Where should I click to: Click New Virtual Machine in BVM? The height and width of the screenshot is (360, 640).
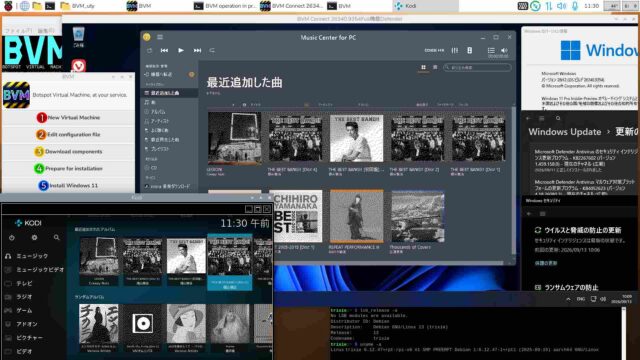click(69, 118)
